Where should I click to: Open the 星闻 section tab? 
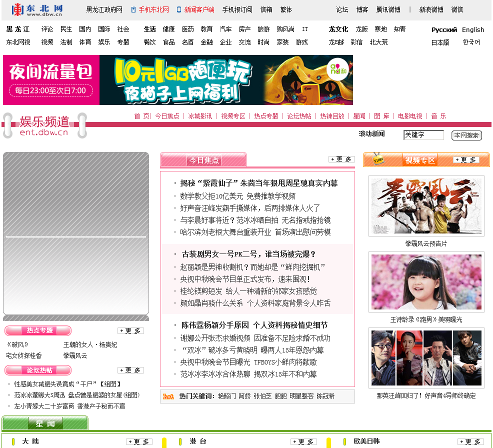pos(45,423)
